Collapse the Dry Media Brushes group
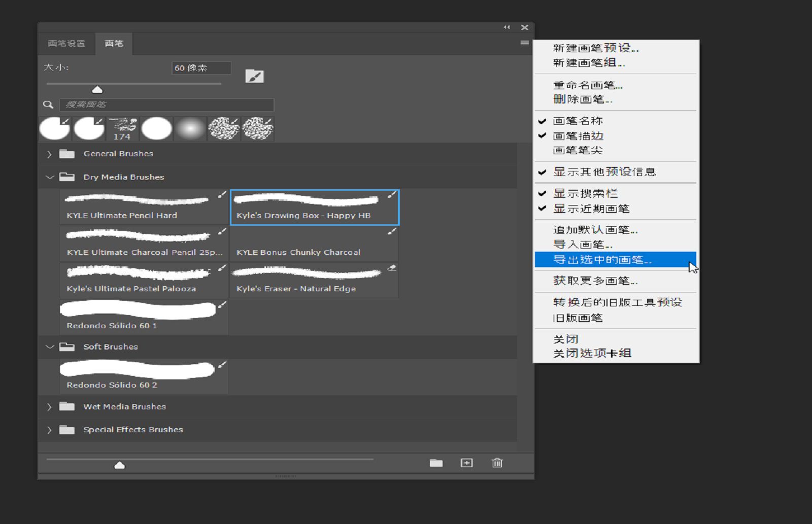The image size is (812, 524). pos(49,177)
